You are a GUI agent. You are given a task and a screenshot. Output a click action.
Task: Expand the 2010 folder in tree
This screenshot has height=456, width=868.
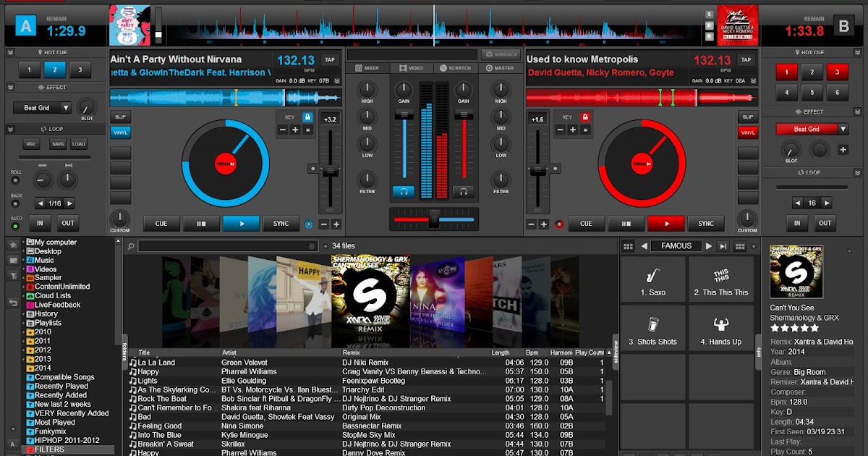[x=24, y=332]
